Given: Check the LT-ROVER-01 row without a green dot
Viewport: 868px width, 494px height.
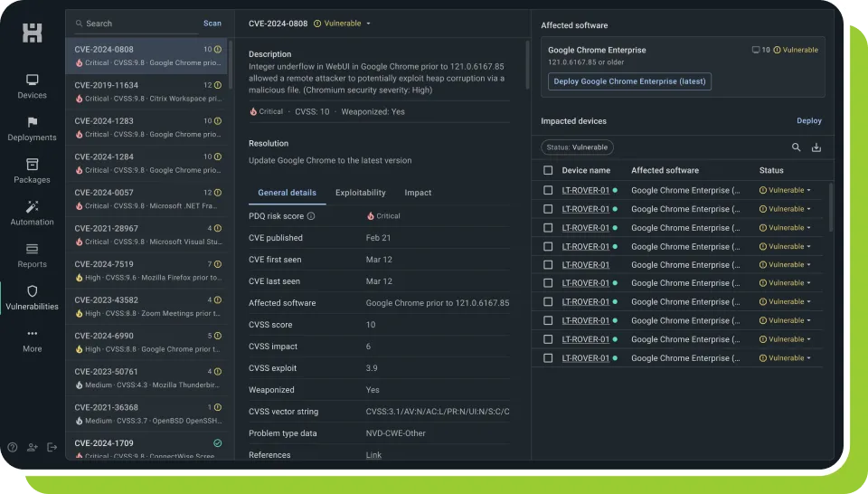Looking at the screenshot, I should (x=548, y=265).
